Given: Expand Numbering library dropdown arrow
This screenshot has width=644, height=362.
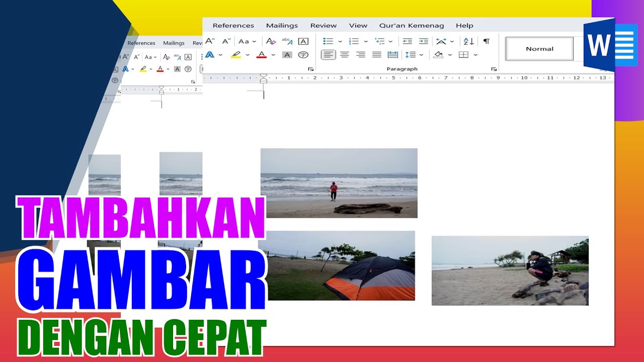Looking at the screenshot, I should [366, 41].
